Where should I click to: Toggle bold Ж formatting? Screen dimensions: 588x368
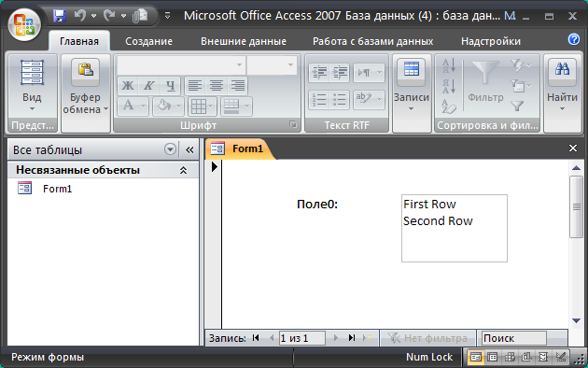click(128, 86)
